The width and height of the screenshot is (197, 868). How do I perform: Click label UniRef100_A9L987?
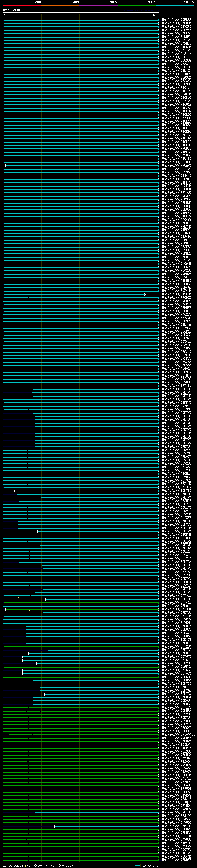177,84
